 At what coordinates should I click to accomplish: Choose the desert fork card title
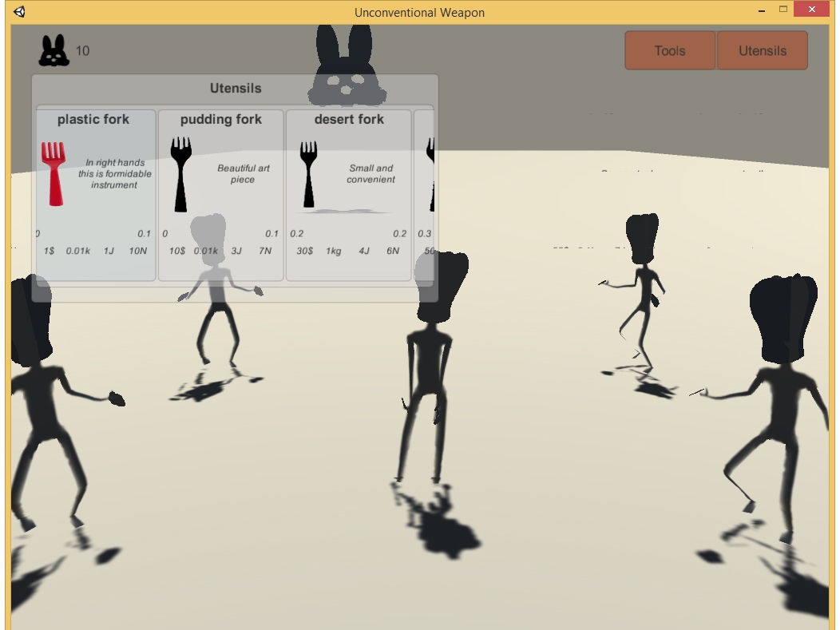pos(349,119)
